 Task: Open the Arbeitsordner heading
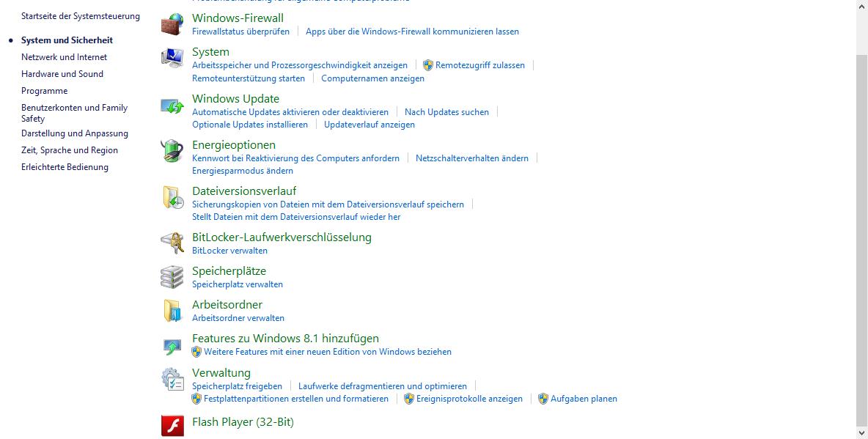pos(227,305)
